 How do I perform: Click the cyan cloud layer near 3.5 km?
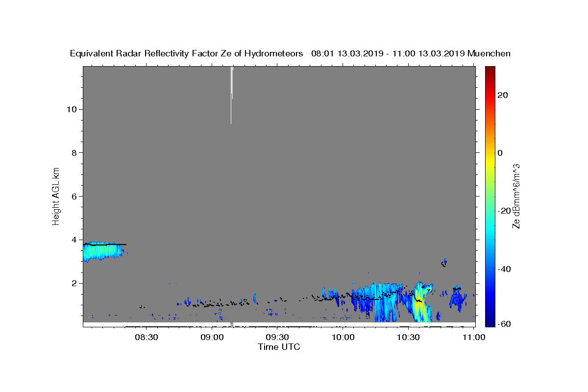(103, 251)
